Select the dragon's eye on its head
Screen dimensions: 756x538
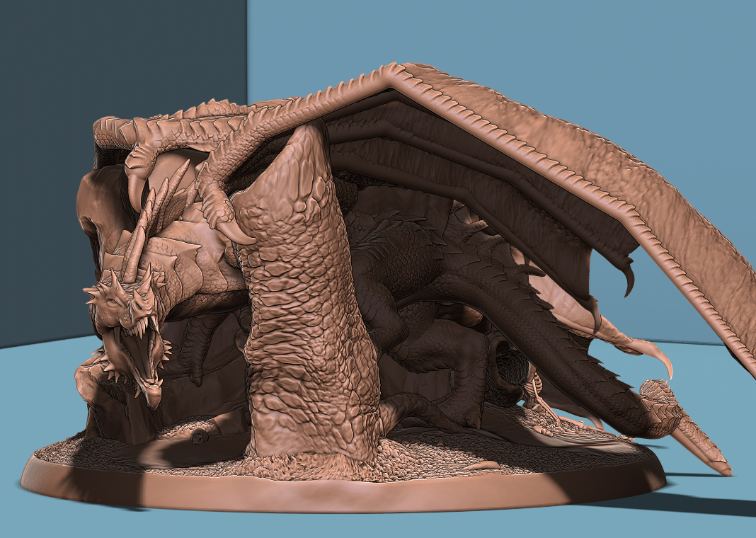click(x=113, y=301)
